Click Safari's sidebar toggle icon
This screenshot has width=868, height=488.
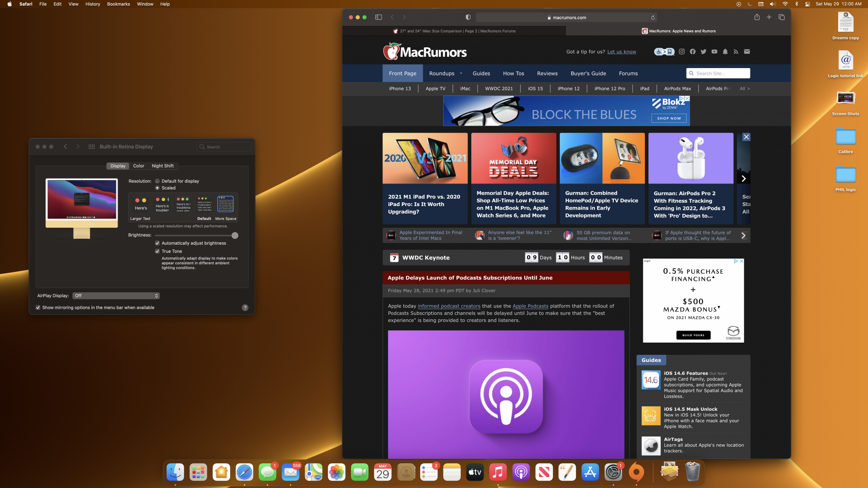point(378,17)
